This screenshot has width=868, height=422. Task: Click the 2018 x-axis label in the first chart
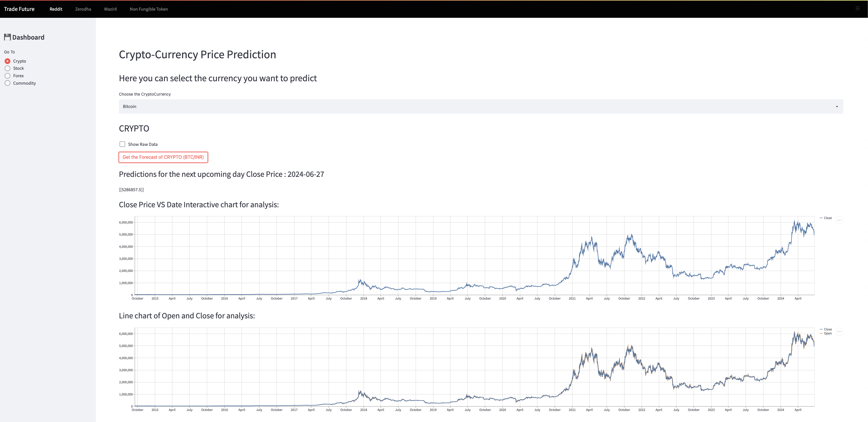(x=364, y=298)
